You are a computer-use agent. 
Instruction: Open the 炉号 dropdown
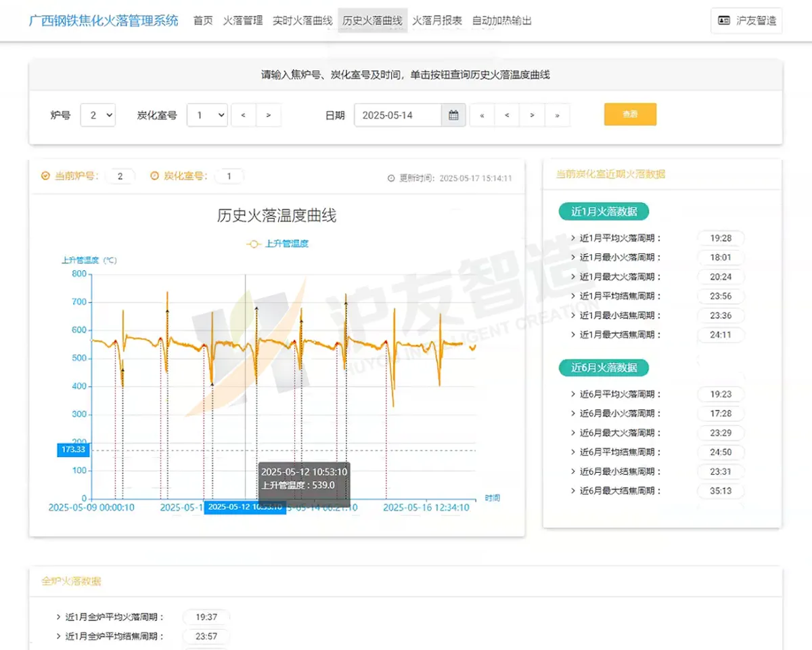coord(97,114)
